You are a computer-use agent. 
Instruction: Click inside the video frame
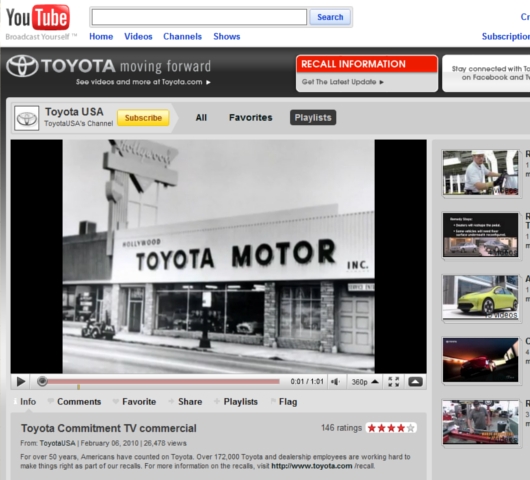pyautogui.click(x=218, y=256)
